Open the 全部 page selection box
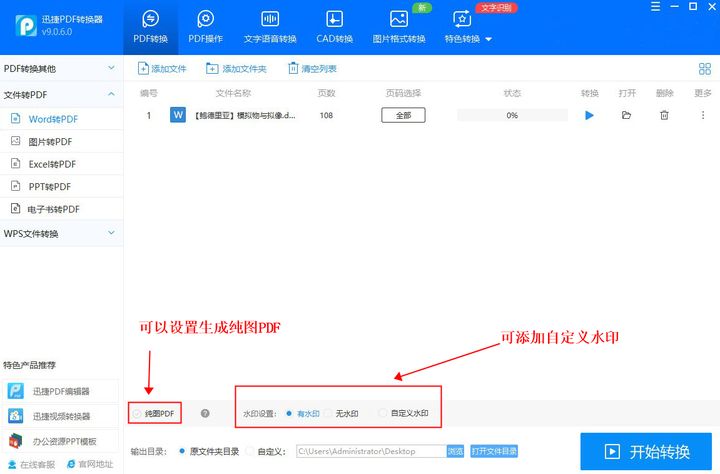 click(x=403, y=115)
